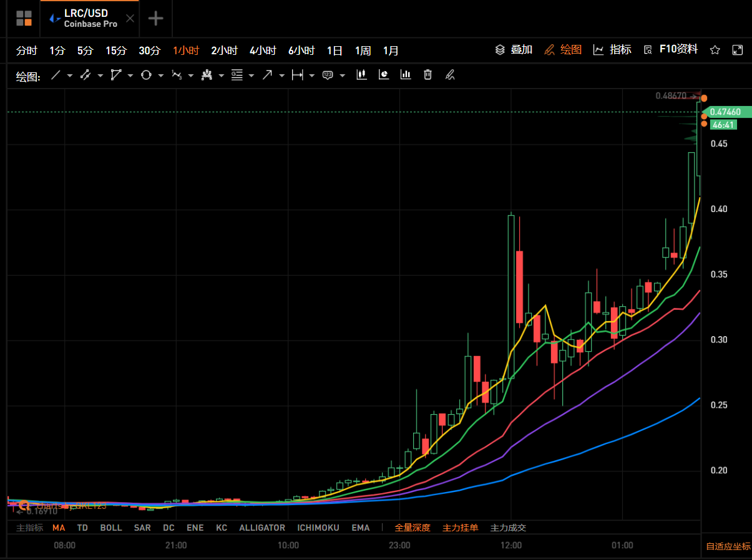752x560 pixels.
Task: Switch to the 4小时 timeframe
Action: (x=262, y=51)
